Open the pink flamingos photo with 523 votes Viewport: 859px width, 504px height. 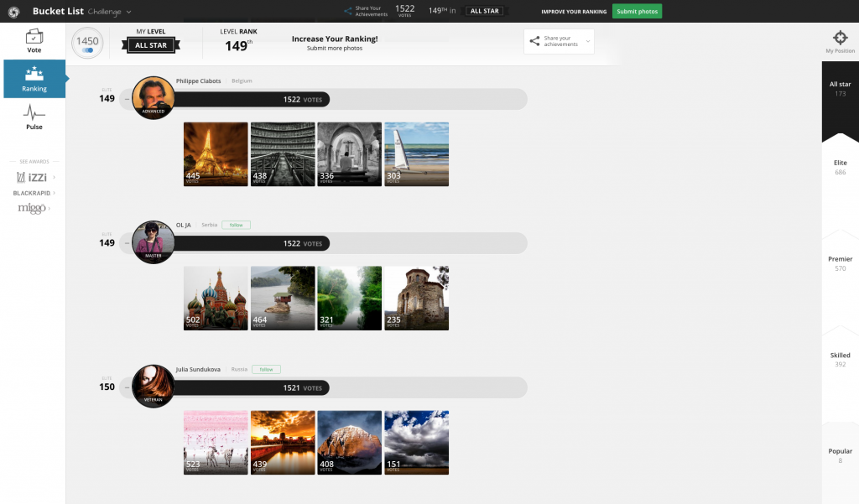coord(216,443)
